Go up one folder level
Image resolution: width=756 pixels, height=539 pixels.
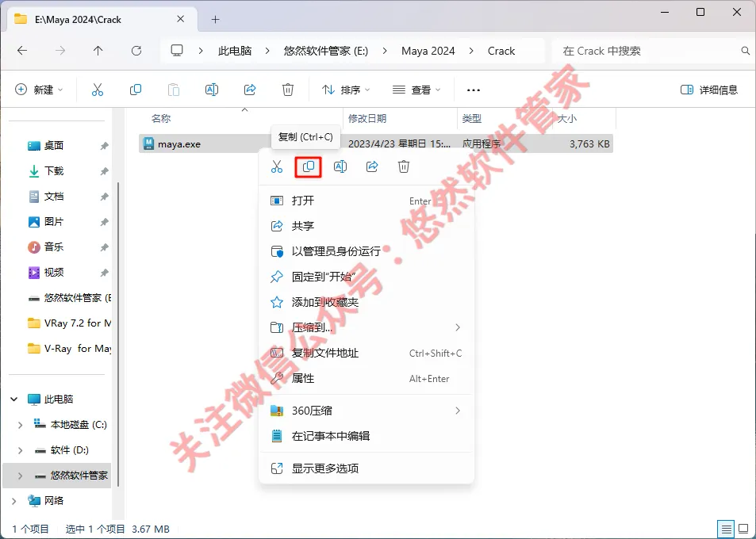pos(98,51)
